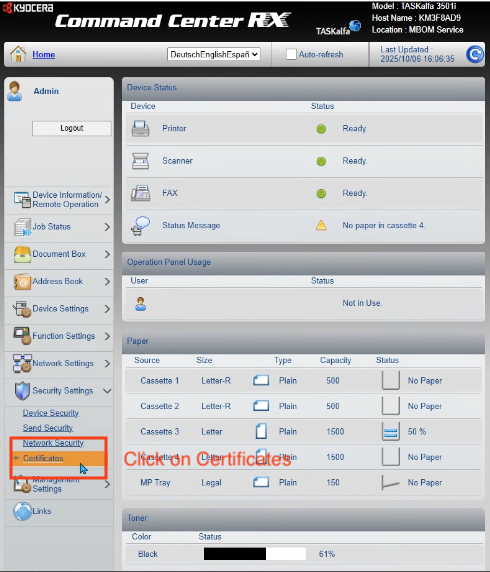The image size is (490, 572).
Task: Expand Device Information/Remote Operation chevron
Action: 107,200
